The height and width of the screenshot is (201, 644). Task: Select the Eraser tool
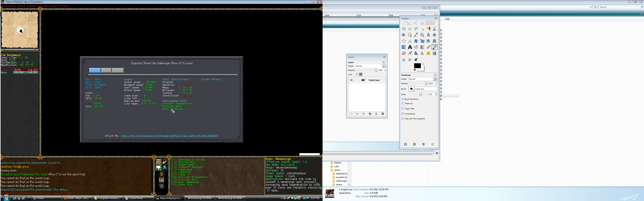tap(404, 53)
